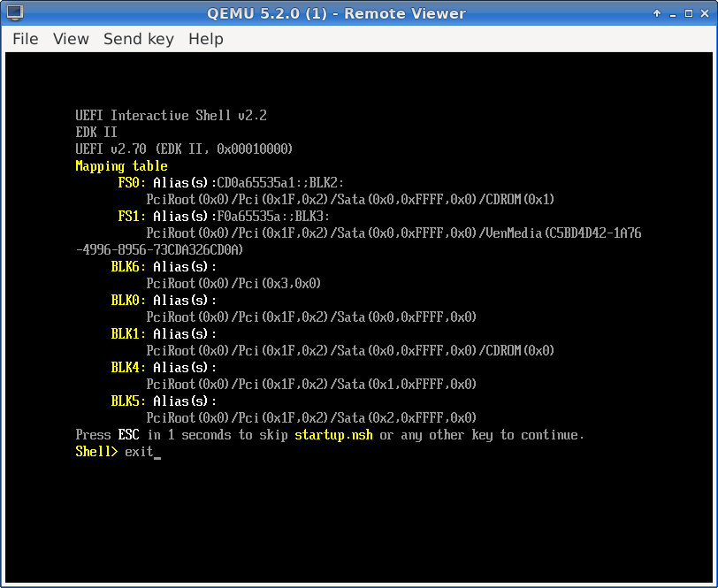This screenshot has width=718, height=588.
Task: Click the FS0: mapping label
Action: (131, 183)
